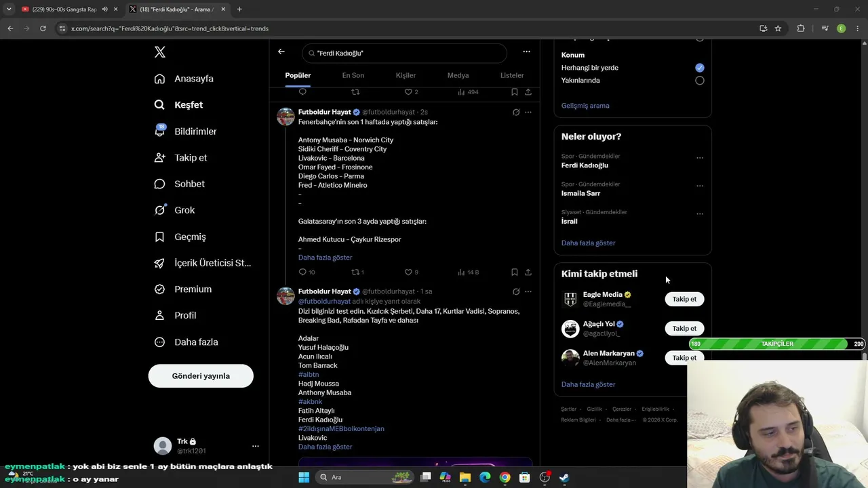Open Sohbet chat from the sidebar
Image resolution: width=868 pixels, height=488 pixels.
point(179,184)
